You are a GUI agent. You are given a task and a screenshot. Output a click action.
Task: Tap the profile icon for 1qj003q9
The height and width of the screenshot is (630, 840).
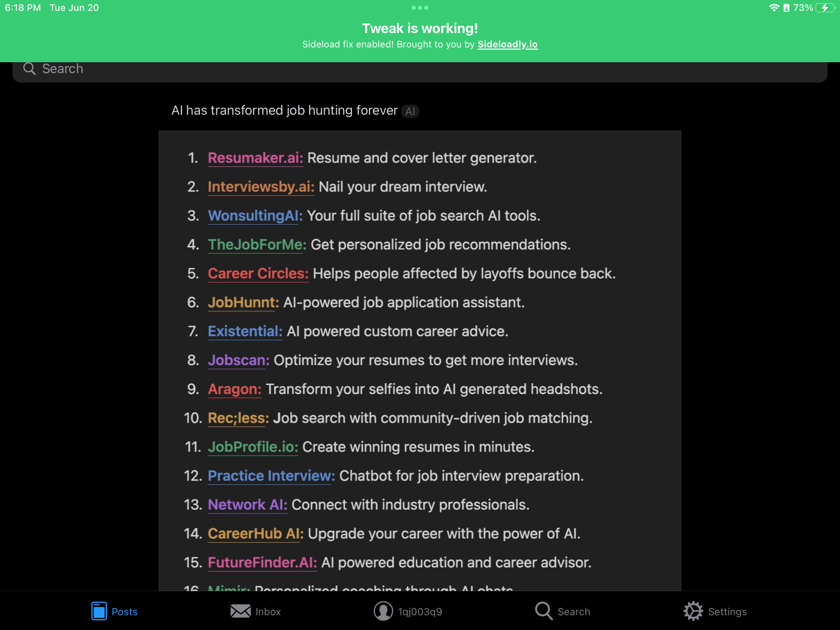[383, 611]
